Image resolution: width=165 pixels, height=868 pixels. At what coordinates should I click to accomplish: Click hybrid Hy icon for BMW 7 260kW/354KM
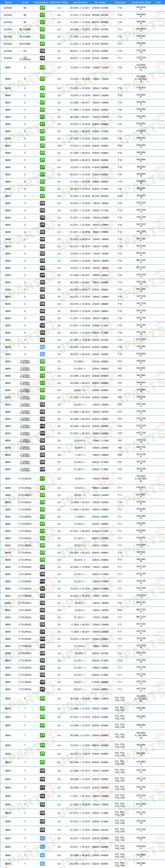coord(42,847)
